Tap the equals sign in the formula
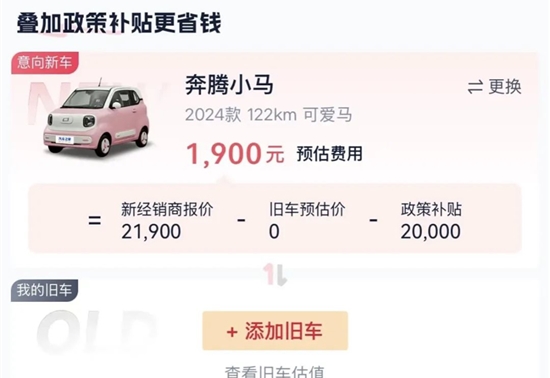 click(x=95, y=221)
